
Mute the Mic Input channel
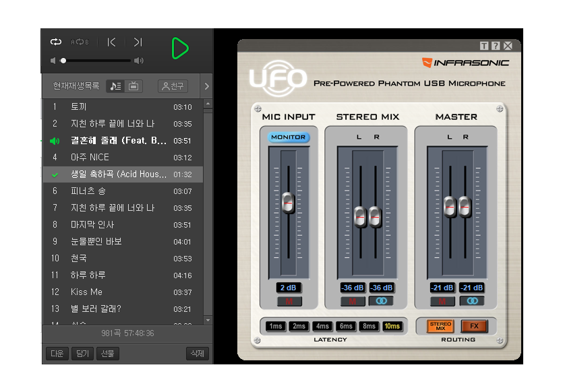(x=289, y=301)
